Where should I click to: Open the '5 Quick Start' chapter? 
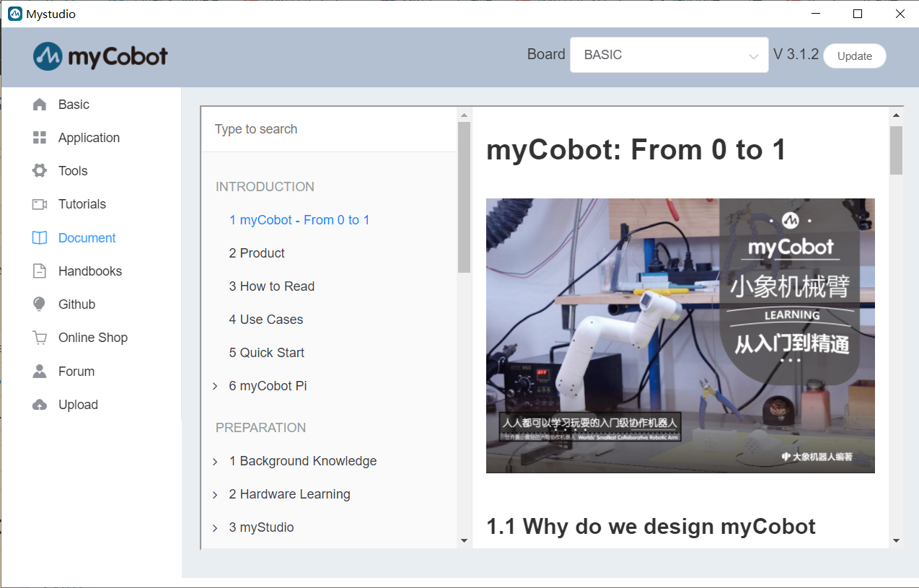267,353
